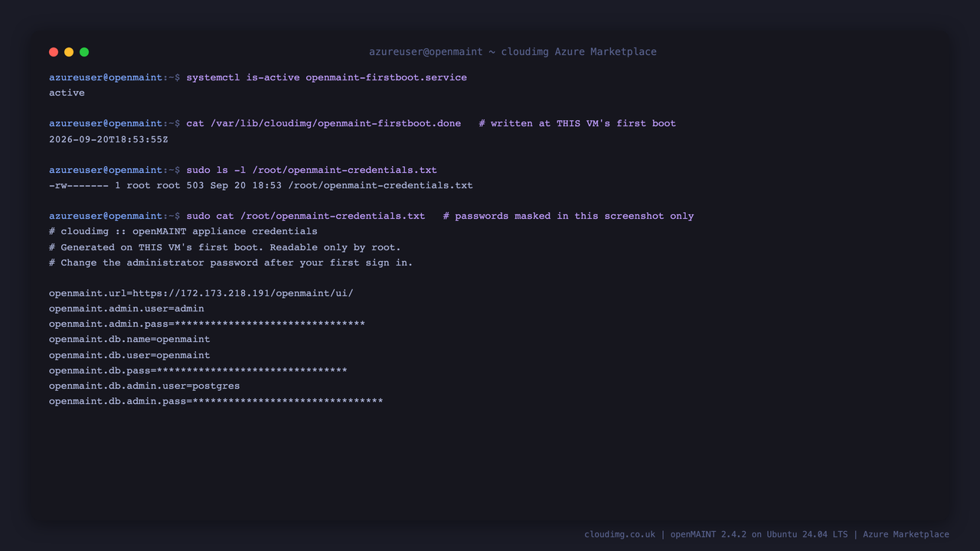Click the cat openmaint-firstboot.done command
980x551 pixels.
[x=323, y=123]
